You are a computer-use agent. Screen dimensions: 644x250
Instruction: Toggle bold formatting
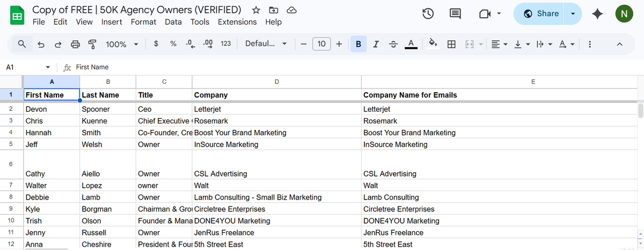(x=358, y=44)
